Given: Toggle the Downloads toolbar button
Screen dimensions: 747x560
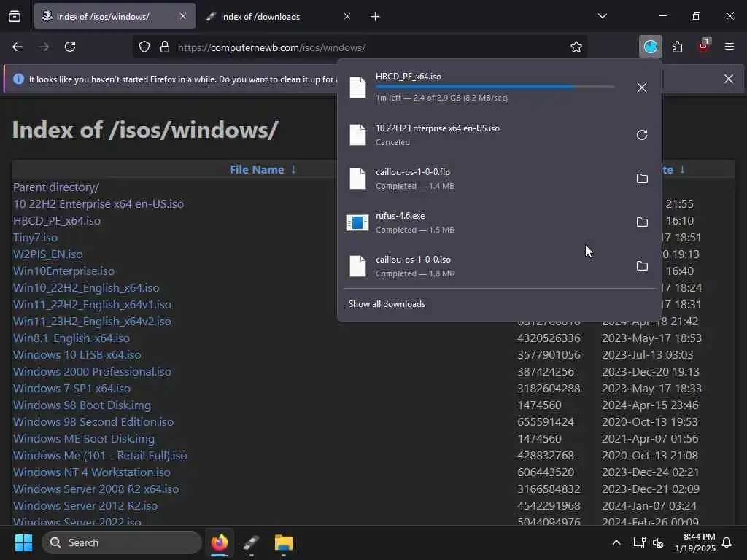Looking at the screenshot, I should pos(650,47).
